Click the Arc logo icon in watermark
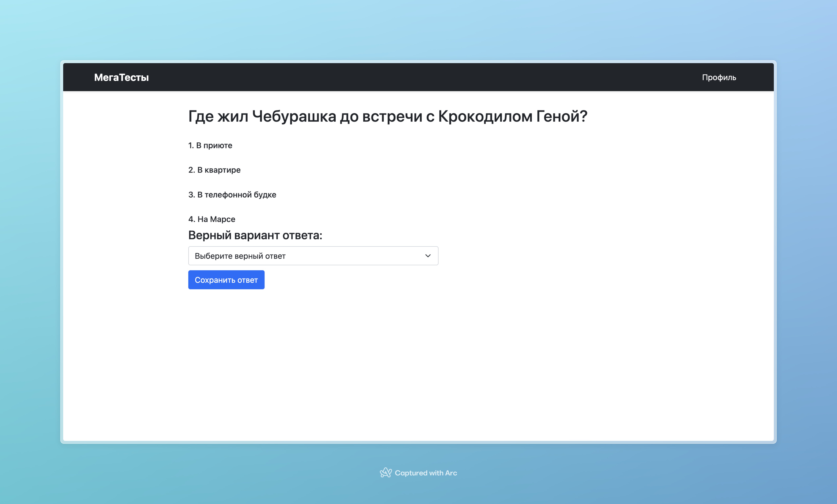Screen dimensions: 837x504 [386, 472]
